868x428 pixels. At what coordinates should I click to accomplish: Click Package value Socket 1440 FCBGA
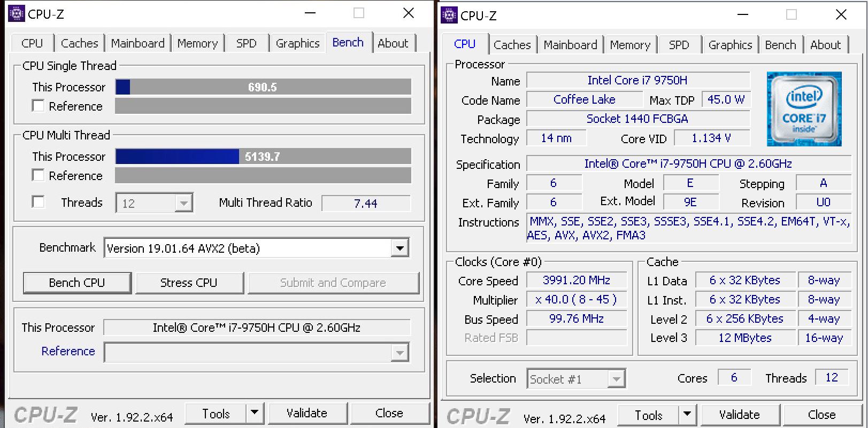(637, 119)
